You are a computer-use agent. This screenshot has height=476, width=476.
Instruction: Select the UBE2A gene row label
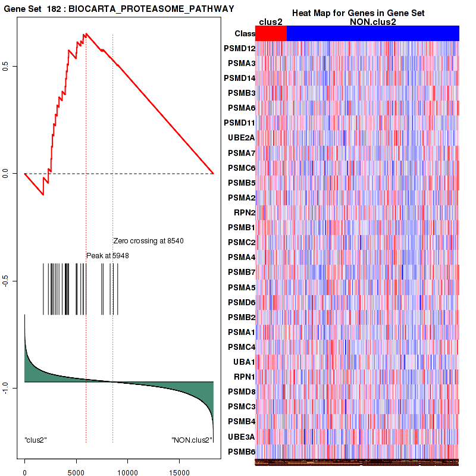pos(242,138)
